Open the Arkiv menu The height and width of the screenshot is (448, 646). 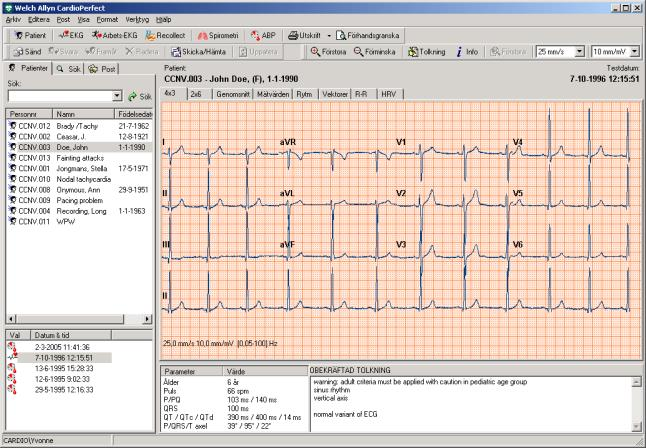pos(13,19)
